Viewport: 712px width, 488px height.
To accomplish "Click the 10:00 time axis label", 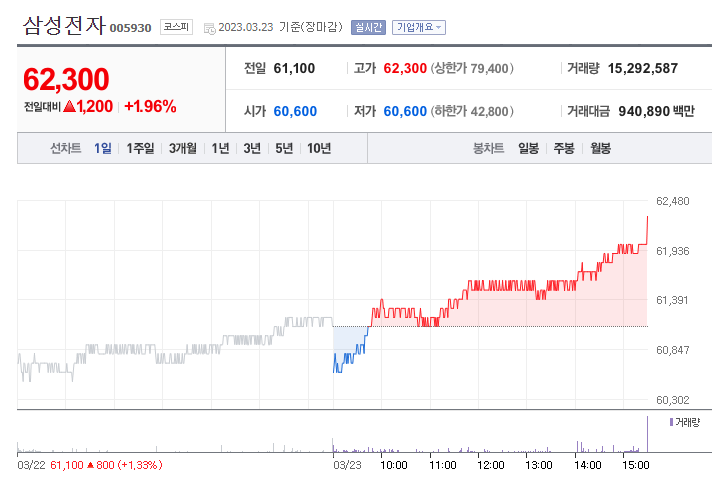I will (394, 465).
